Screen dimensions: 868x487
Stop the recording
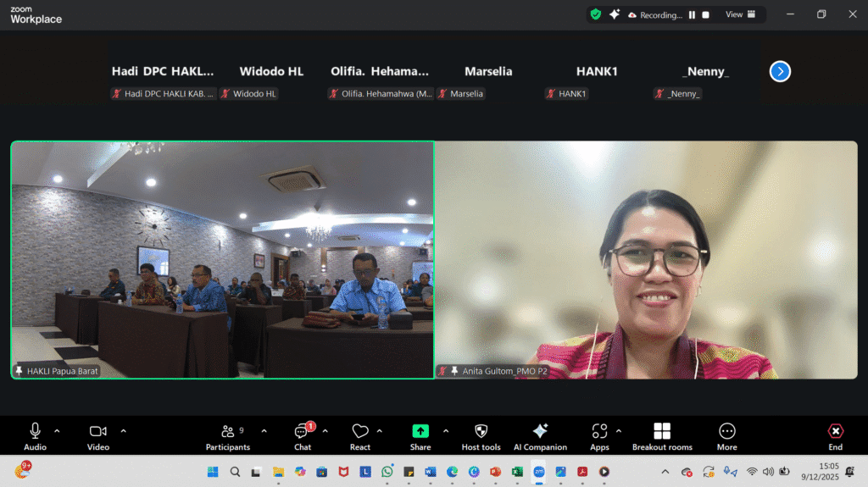706,14
